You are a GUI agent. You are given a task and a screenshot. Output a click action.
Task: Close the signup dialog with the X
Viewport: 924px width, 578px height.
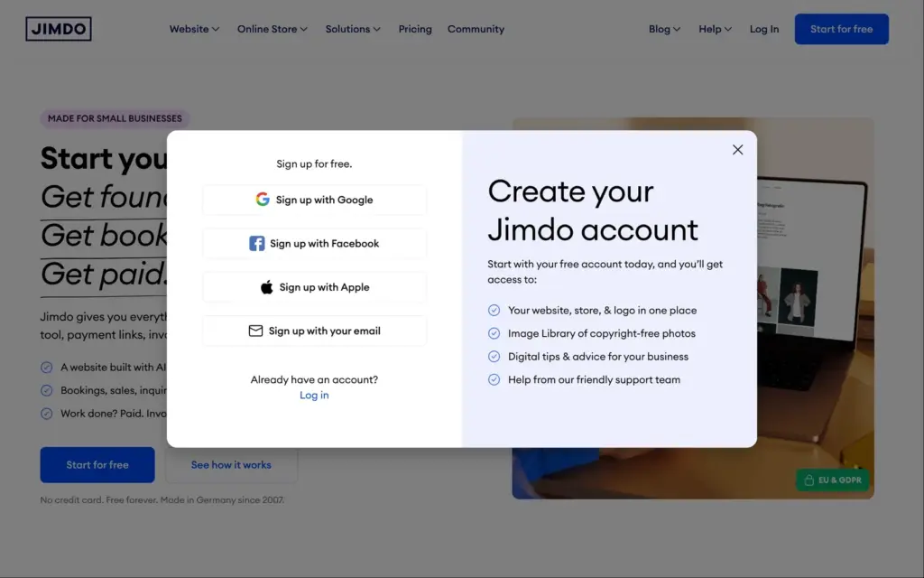coord(737,150)
